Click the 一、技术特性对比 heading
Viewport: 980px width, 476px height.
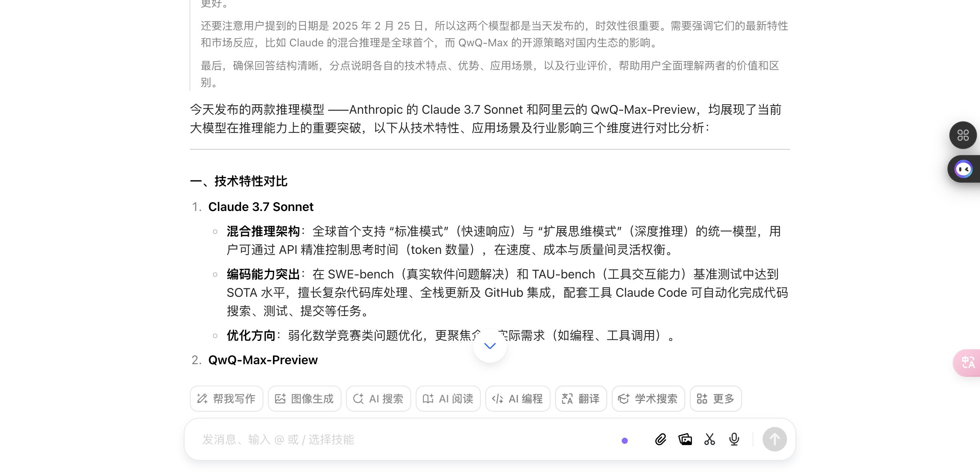pos(239,181)
